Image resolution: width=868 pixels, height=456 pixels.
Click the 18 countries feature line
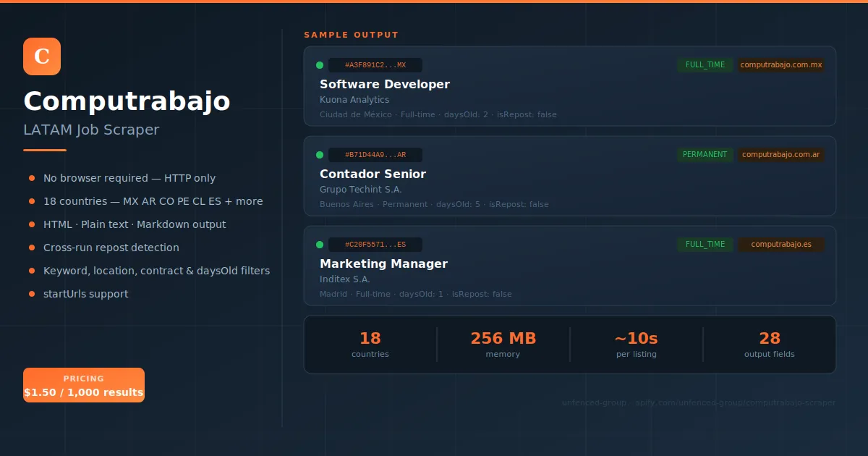(153, 201)
